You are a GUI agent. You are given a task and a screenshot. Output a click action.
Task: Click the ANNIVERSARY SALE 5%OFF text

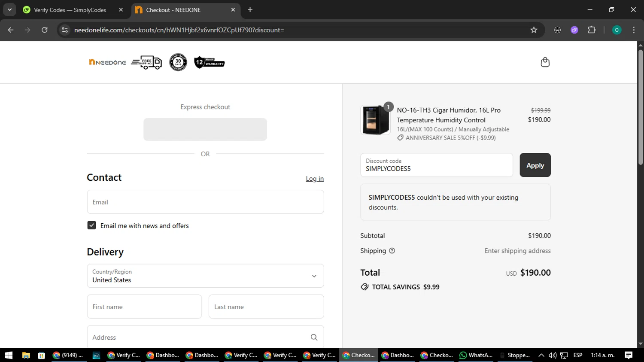pos(451,138)
